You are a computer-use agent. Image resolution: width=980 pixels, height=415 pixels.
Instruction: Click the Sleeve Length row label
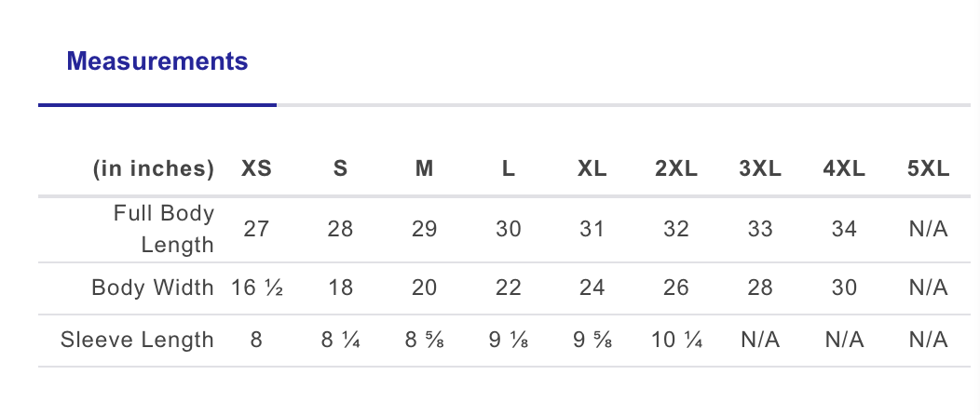(x=137, y=341)
